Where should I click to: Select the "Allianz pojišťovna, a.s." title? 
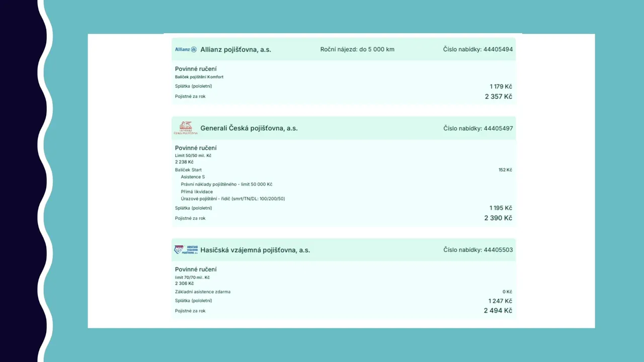point(235,49)
